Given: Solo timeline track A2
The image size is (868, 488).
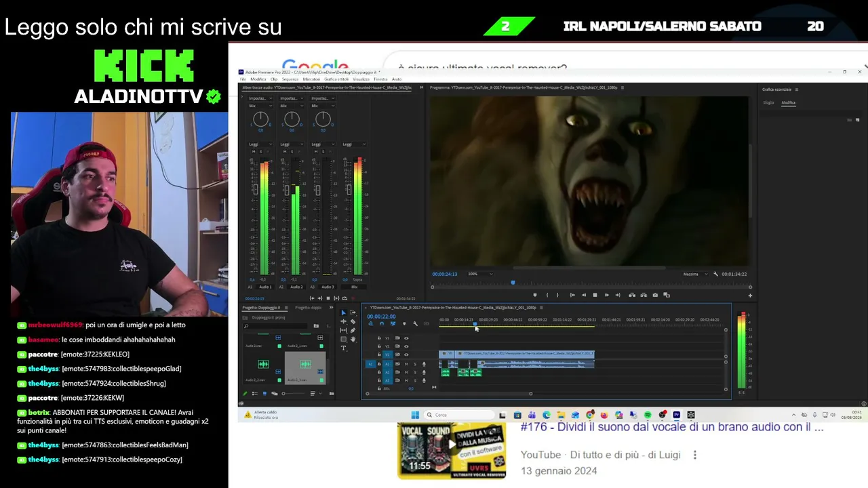Looking at the screenshot, I should click(x=415, y=372).
